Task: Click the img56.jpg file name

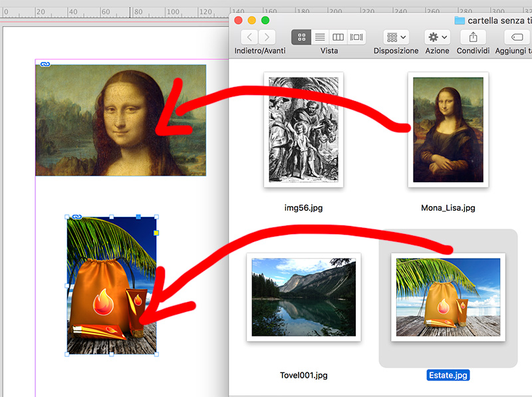Action: 304,207
